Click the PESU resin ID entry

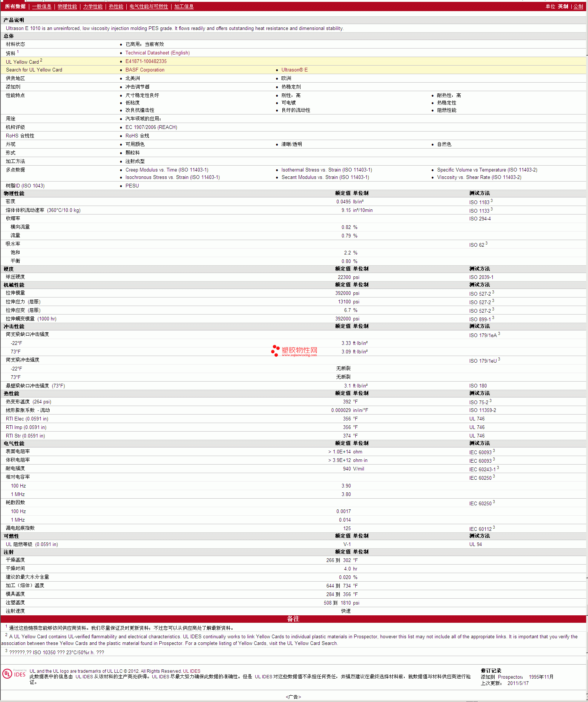[x=132, y=186]
